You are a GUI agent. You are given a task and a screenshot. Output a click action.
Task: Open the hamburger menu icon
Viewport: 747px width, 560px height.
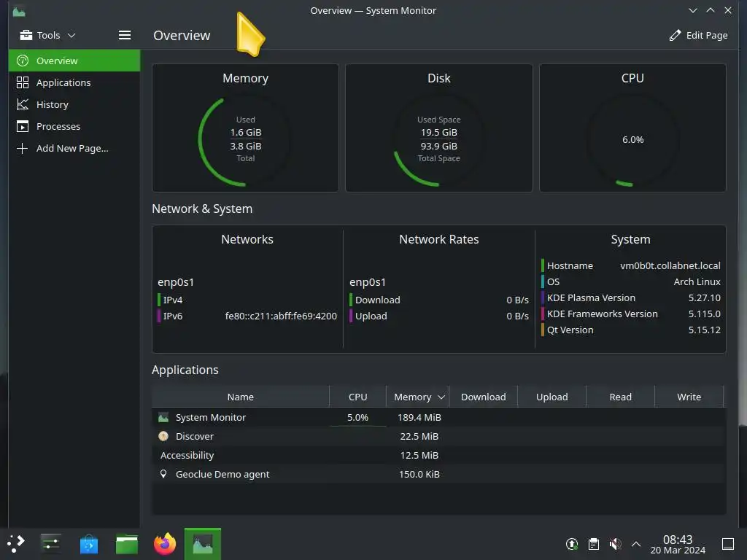[124, 35]
